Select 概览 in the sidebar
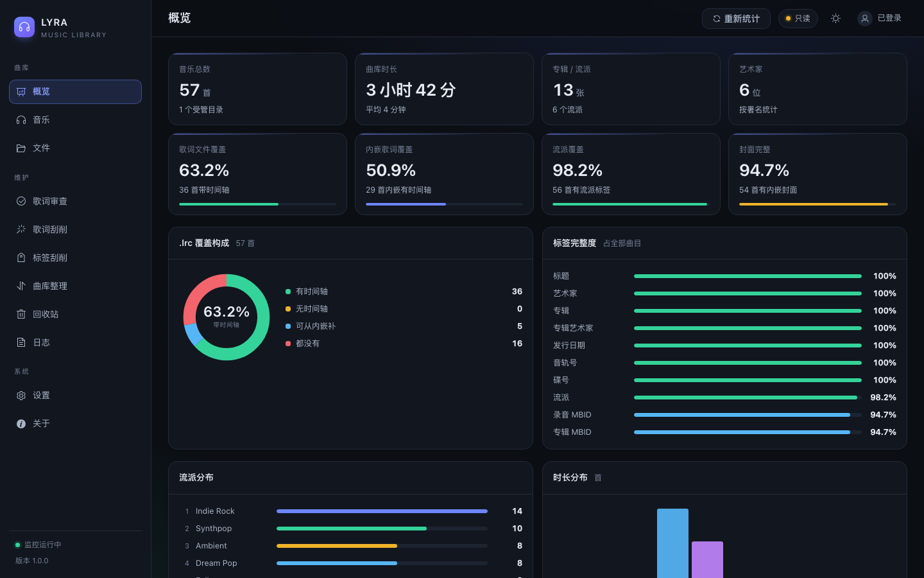The width and height of the screenshot is (924, 578). click(x=75, y=92)
